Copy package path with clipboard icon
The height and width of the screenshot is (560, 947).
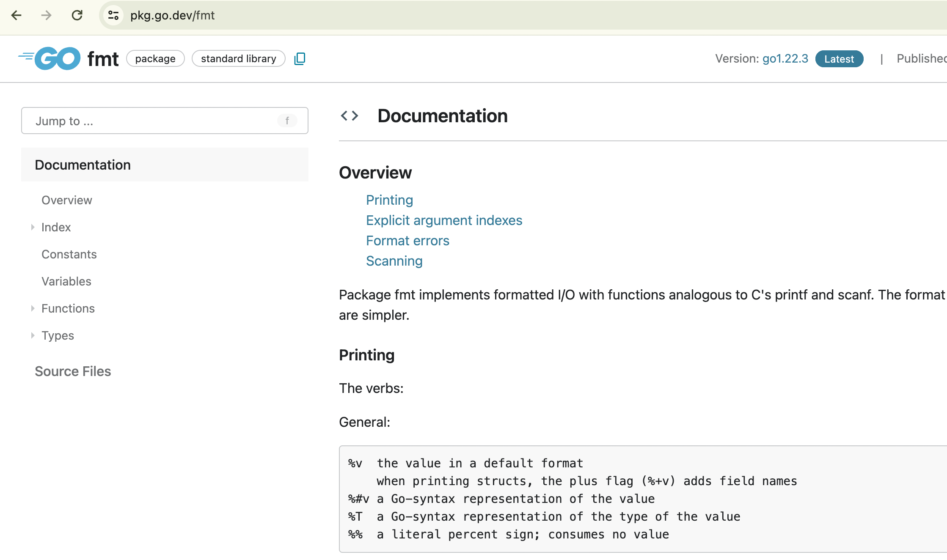pyautogui.click(x=300, y=58)
